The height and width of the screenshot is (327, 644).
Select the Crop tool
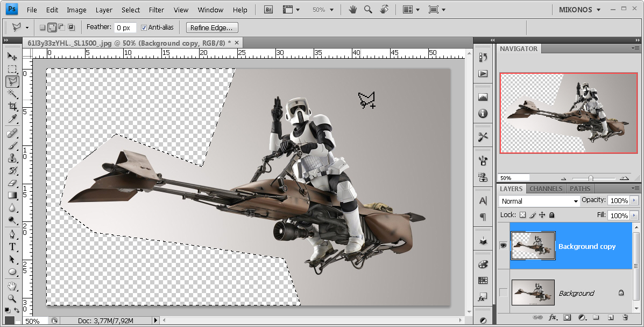[x=12, y=107]
